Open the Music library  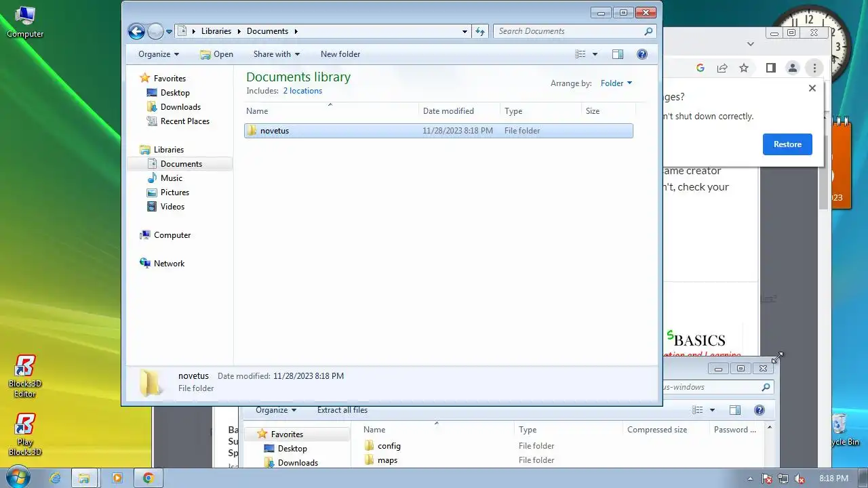pyautogui.click(x=171, y=178)
